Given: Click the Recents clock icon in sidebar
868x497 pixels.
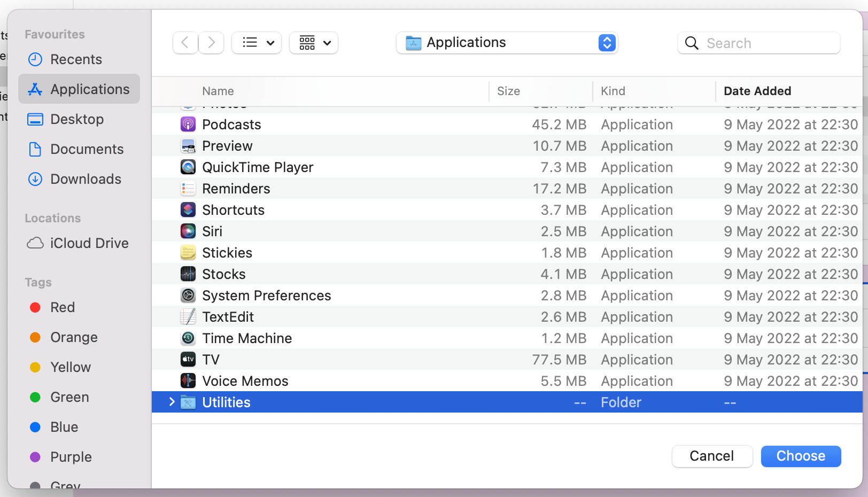Looking at the screenshot, I should tap(35, 59).
